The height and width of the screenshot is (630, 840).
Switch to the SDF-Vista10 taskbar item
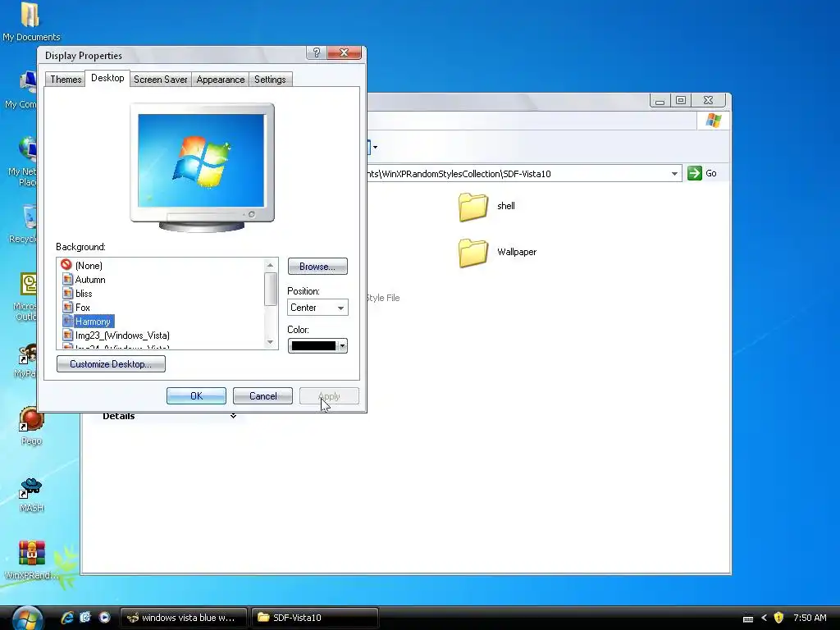(315, 618)
